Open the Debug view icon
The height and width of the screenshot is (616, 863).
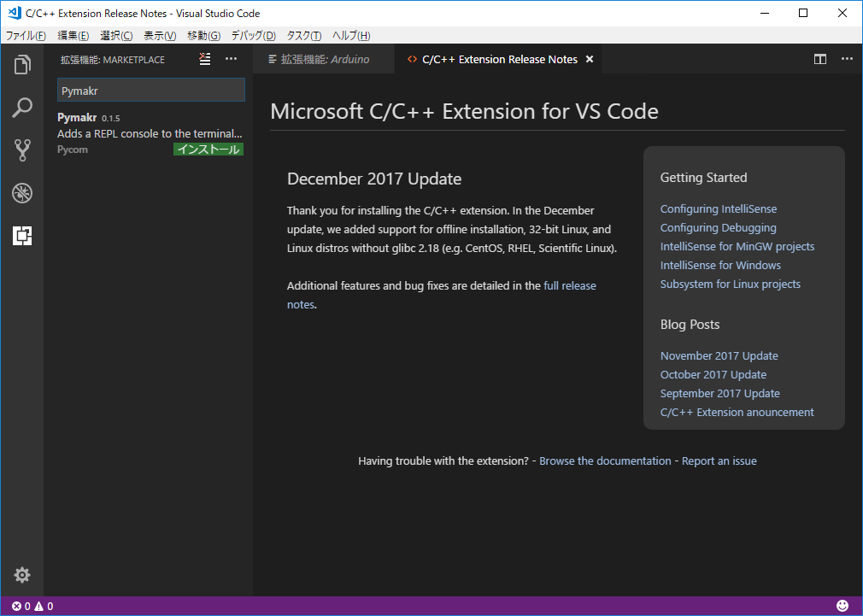coord(22,193)
